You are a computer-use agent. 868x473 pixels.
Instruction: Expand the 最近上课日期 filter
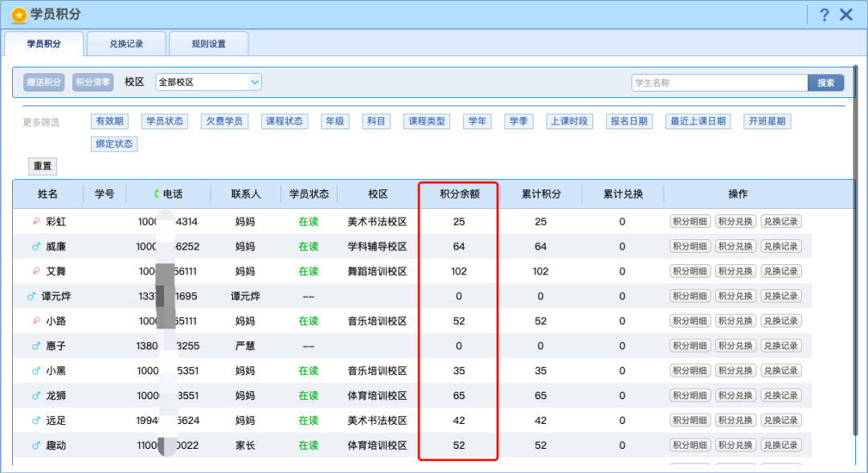[x=698, y=121]
